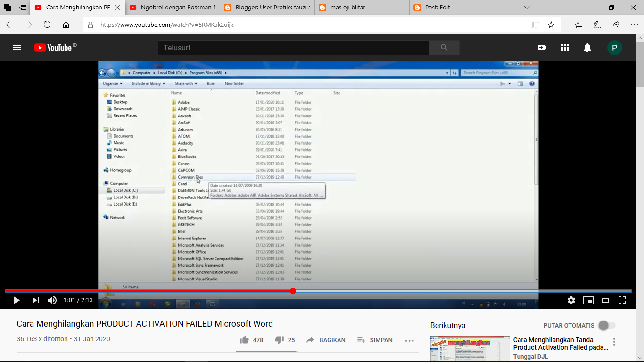Switch to the Ngobrol dengan Bossman tab
Screen dimensions: 644x362
click(x=173, y=8)
